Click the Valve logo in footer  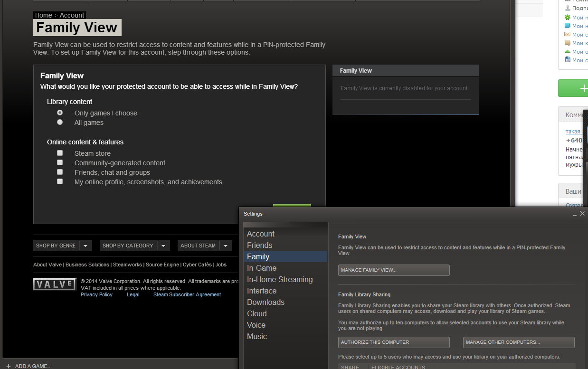coord(55,284)
